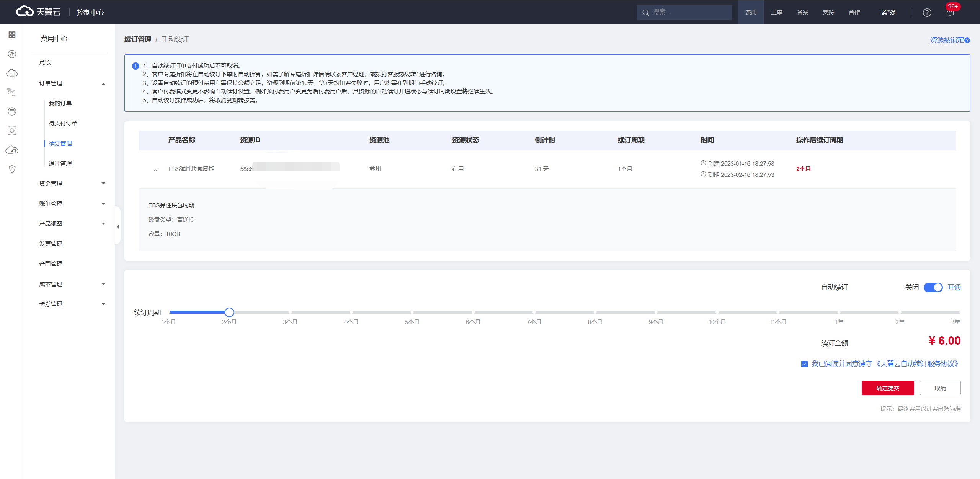
Task: Switch to the 工单 top navigation item
Action: 776,12
